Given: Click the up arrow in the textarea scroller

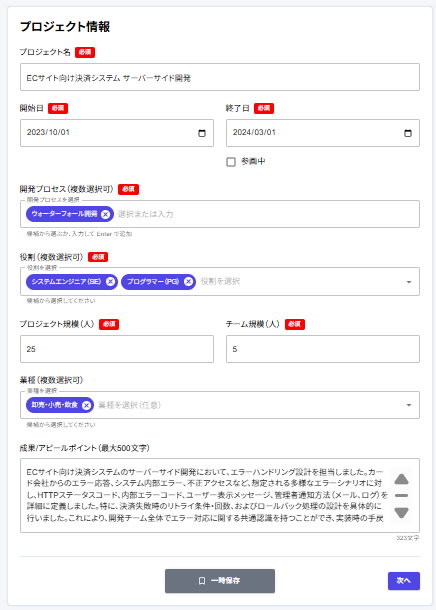Looking at the screenshot, I should coord(401,479).
